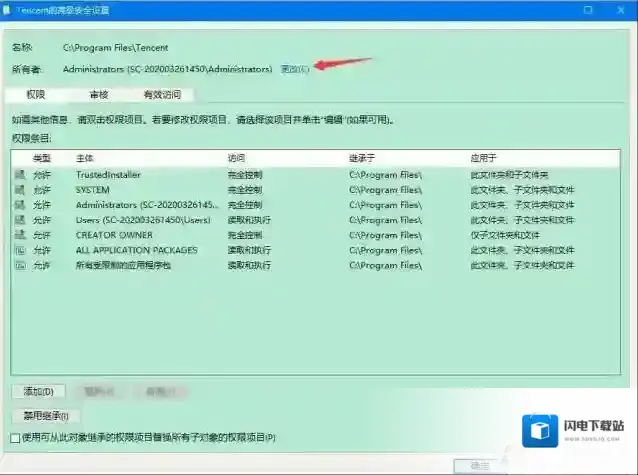Click the 禁用继承 button

tap(45, 415)
